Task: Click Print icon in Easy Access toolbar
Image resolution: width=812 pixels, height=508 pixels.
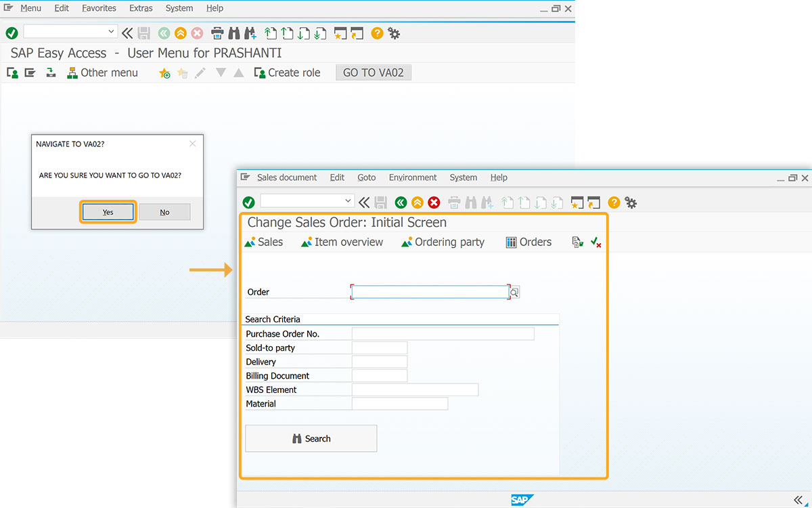Action: (x=217, y=33)
